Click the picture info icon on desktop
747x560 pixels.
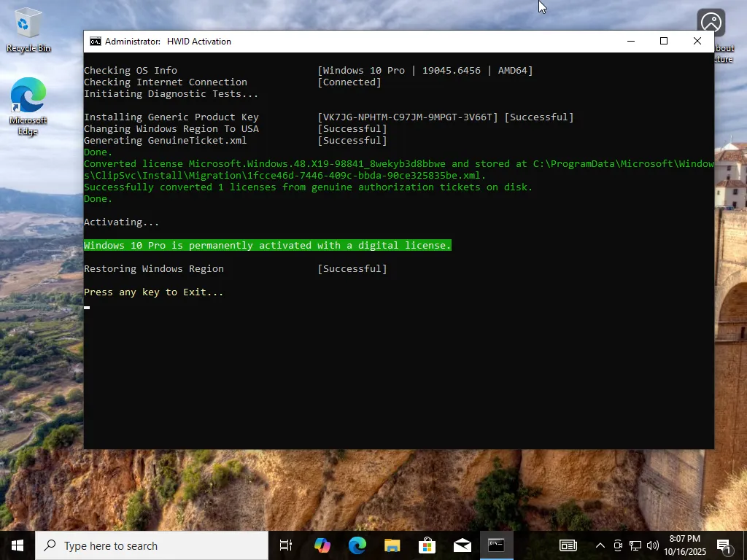coord(711,23)
